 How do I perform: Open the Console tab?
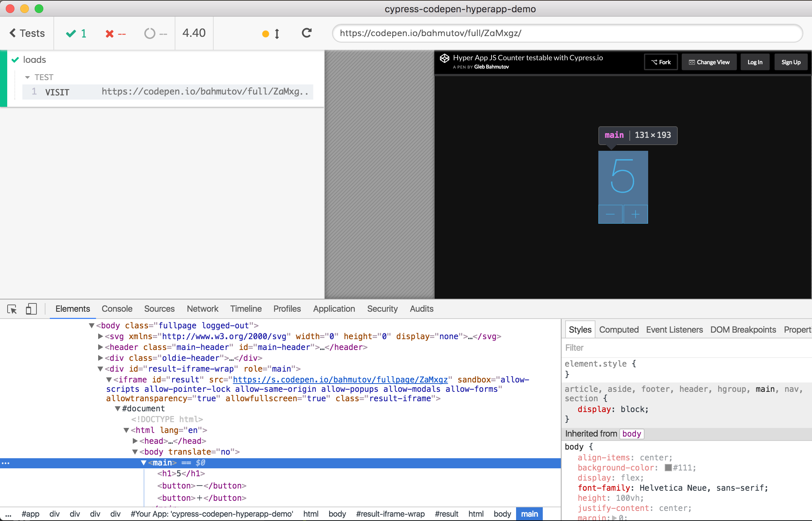pyautogui.click(x=117, y=309)
